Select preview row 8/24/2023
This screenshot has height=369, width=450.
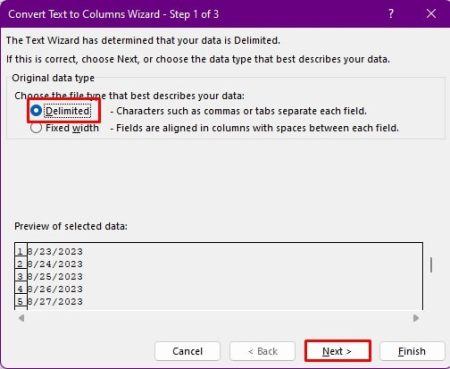pyautogui.click(x=55, y=264)
